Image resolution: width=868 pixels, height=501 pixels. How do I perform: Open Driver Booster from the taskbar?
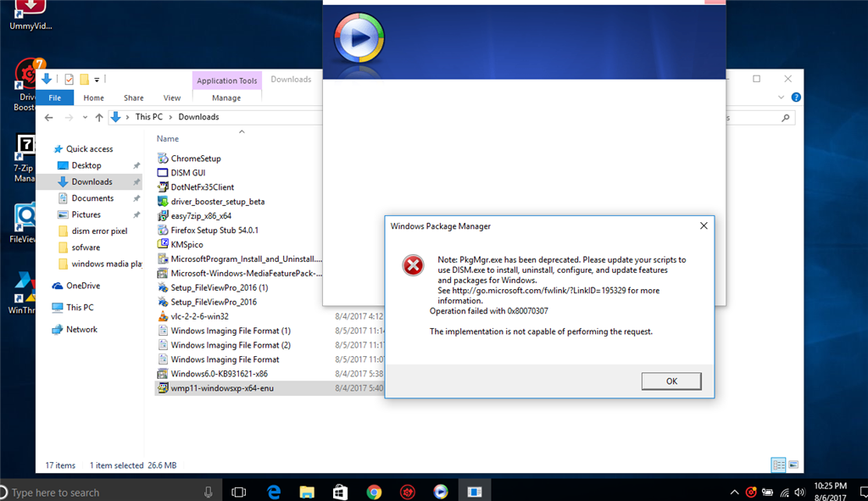408,493
